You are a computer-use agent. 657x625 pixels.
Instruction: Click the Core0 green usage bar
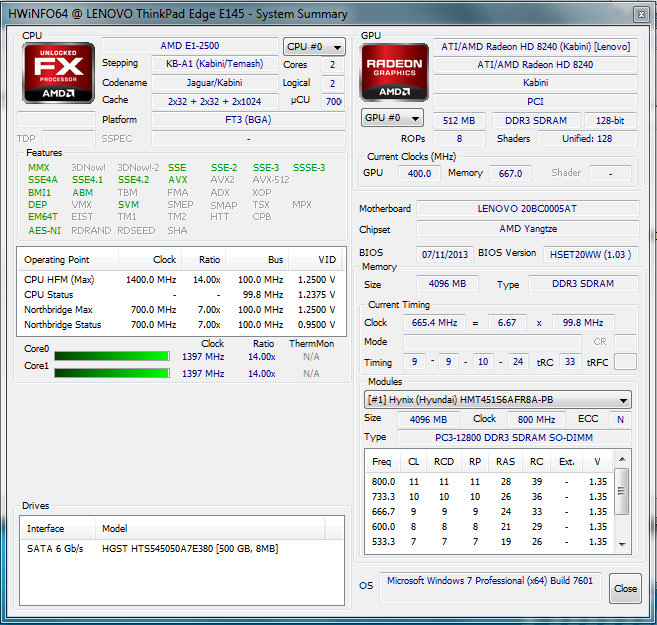112,356
